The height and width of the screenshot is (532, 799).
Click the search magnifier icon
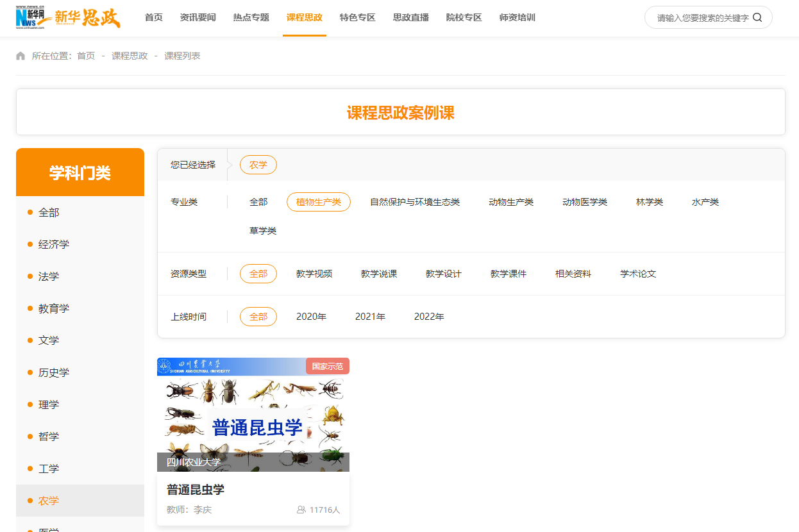point(757,18)
